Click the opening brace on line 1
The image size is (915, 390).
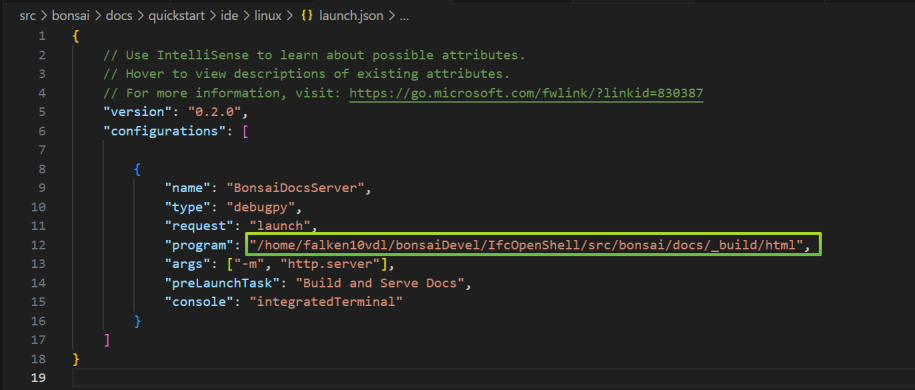[76, 36]
